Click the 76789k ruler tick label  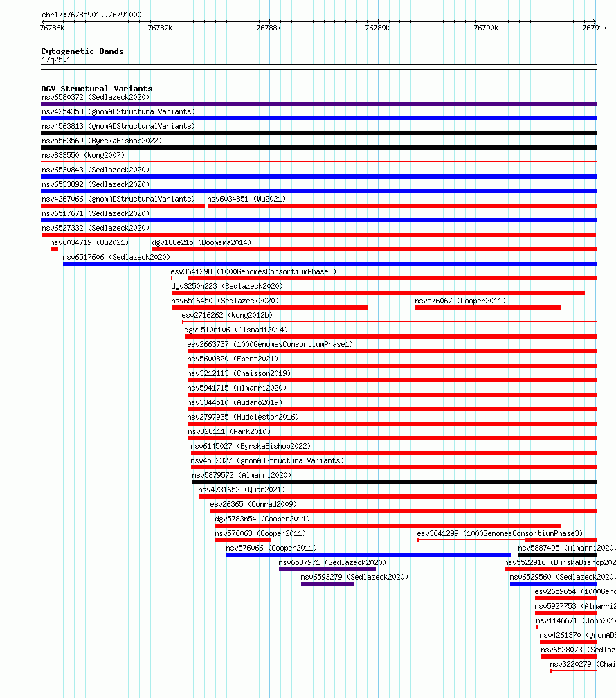tap(377, 28)
